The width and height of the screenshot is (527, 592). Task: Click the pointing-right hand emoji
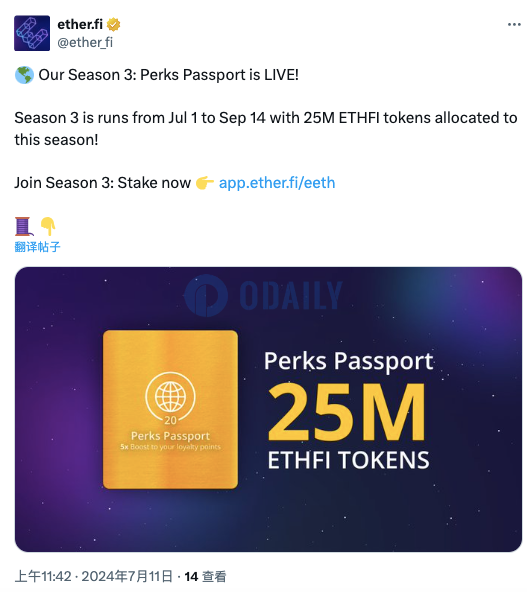point(205,183)
